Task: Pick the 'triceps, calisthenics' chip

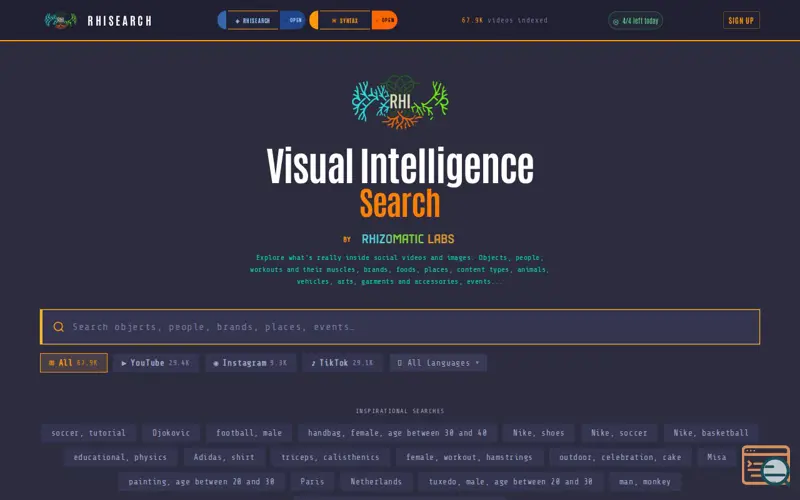Action: [330, 457]
